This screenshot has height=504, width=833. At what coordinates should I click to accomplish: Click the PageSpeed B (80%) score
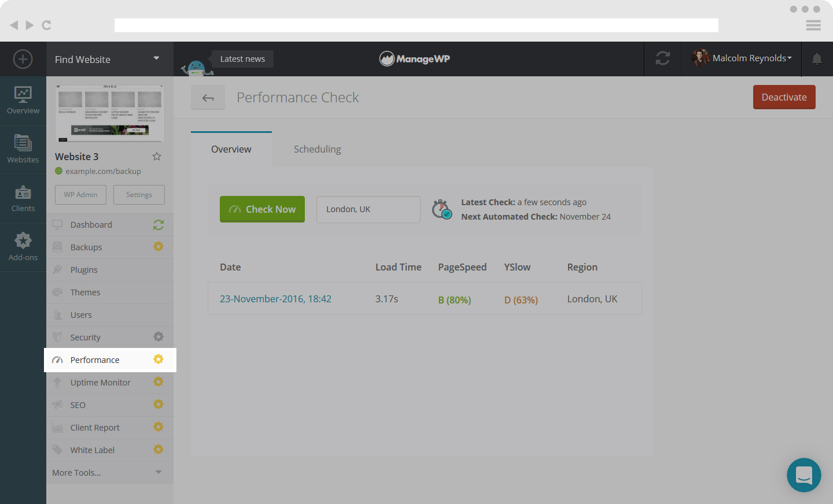pos(455,300)
